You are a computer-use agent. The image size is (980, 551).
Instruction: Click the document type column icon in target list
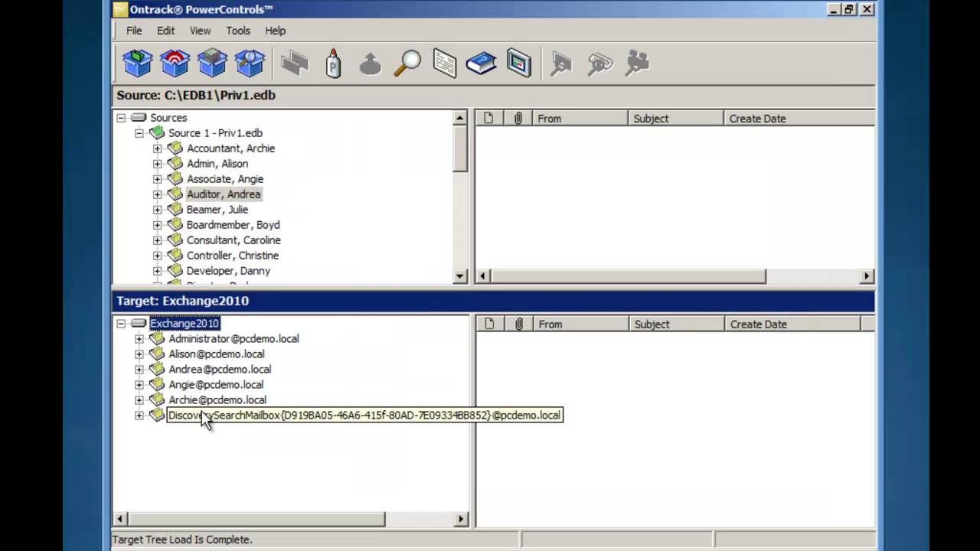[489, 324]
